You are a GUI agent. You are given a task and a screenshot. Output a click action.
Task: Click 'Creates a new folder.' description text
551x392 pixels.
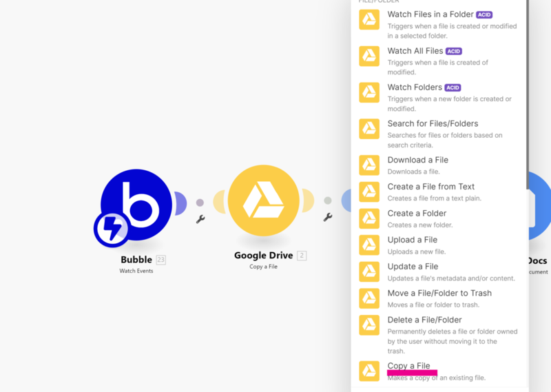(x=420, y=225)
